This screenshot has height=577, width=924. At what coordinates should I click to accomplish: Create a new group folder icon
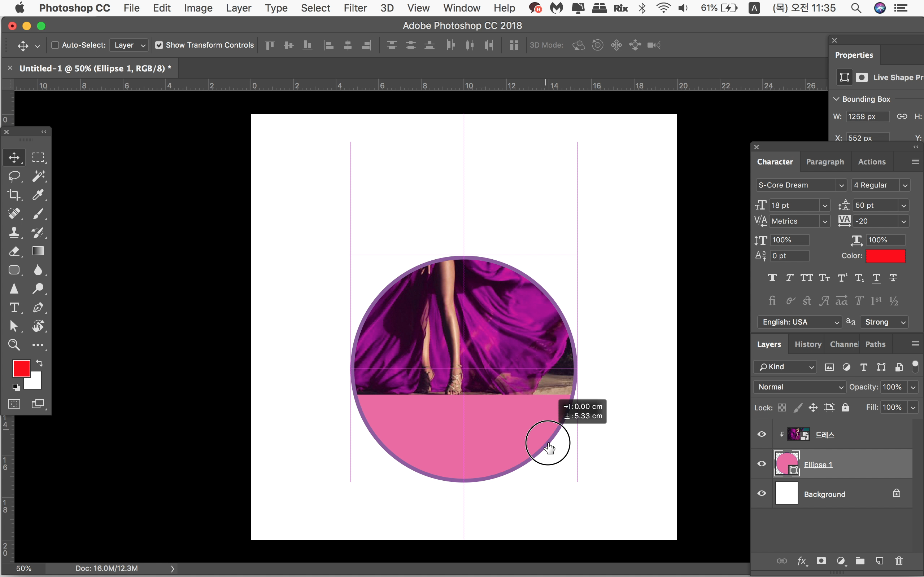860,561
